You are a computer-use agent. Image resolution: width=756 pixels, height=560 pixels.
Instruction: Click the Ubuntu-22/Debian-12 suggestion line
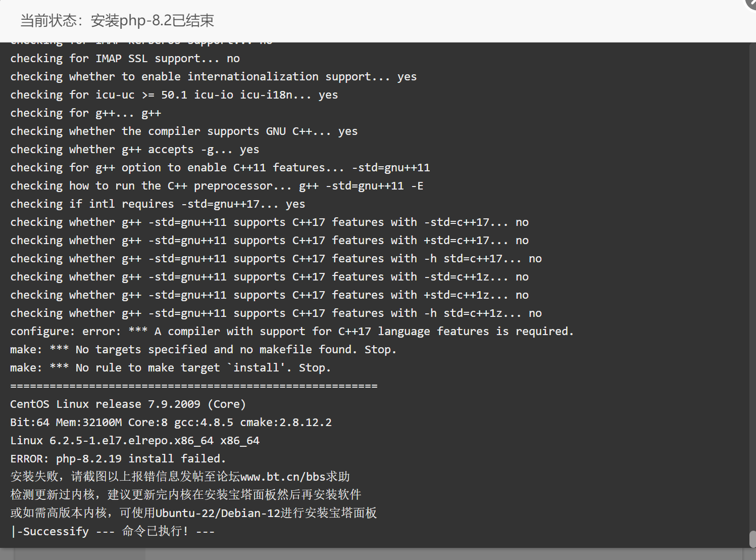tap(193, 513)
